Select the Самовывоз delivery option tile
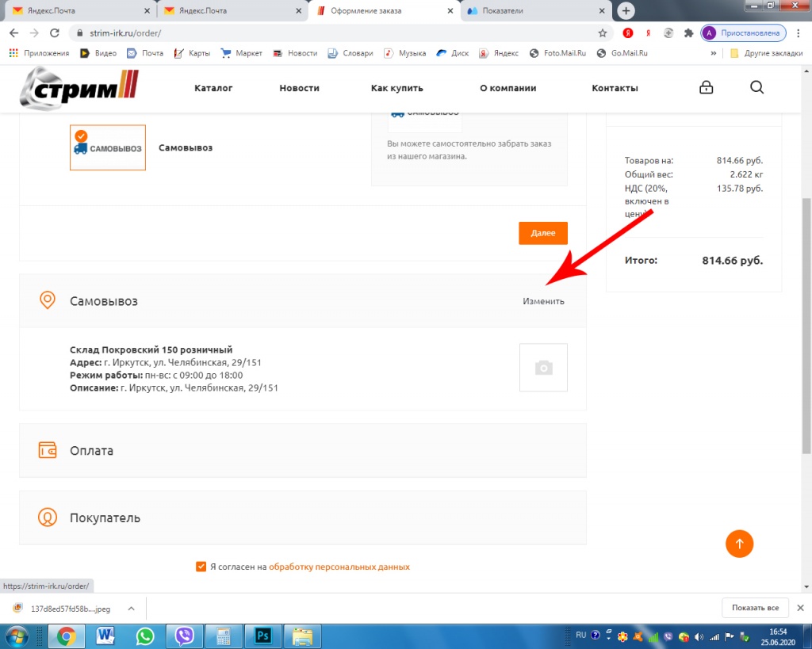The height and width of the screenshot is (649, 812). click(x=108, y=147)
